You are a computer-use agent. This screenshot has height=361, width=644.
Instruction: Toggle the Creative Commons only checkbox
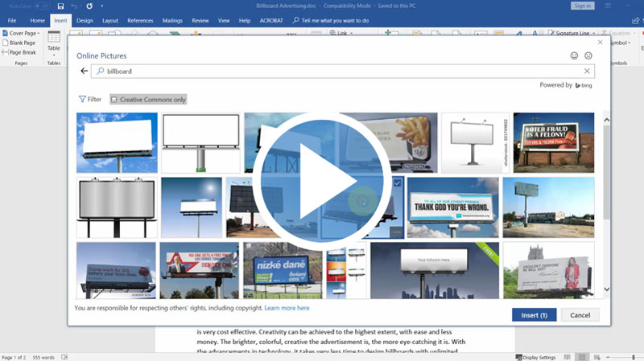(114, 100)
